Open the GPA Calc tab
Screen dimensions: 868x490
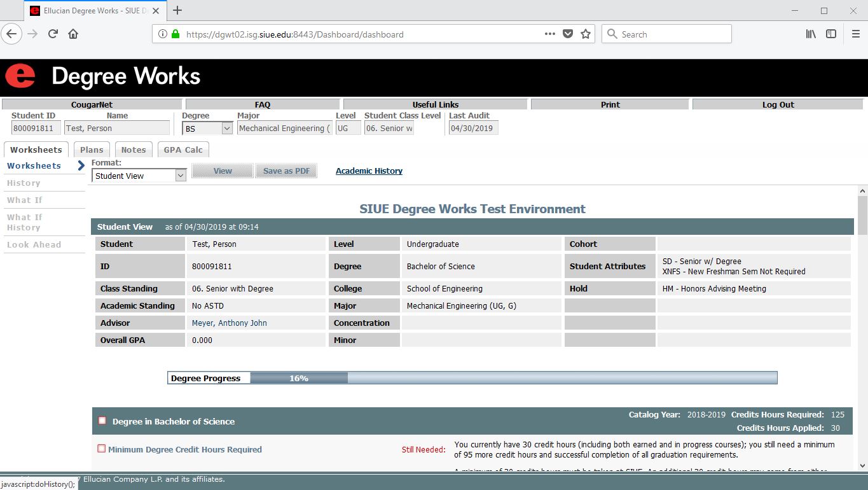[183, 150]
